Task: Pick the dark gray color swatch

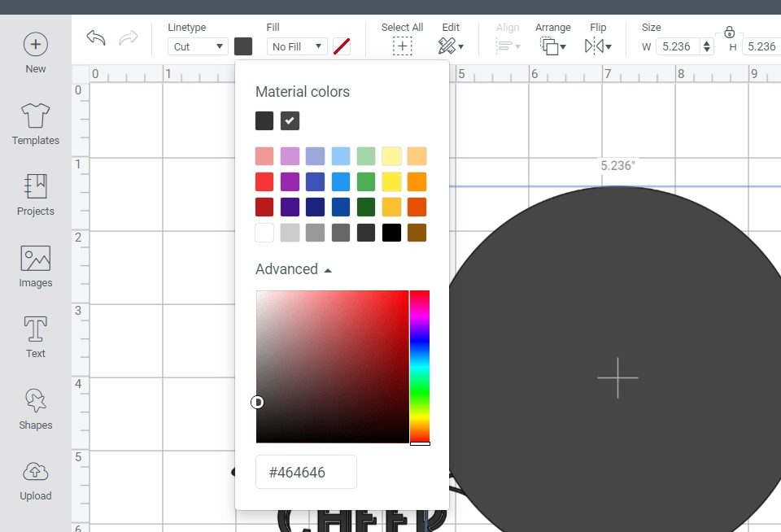Action: coord(341,233)
